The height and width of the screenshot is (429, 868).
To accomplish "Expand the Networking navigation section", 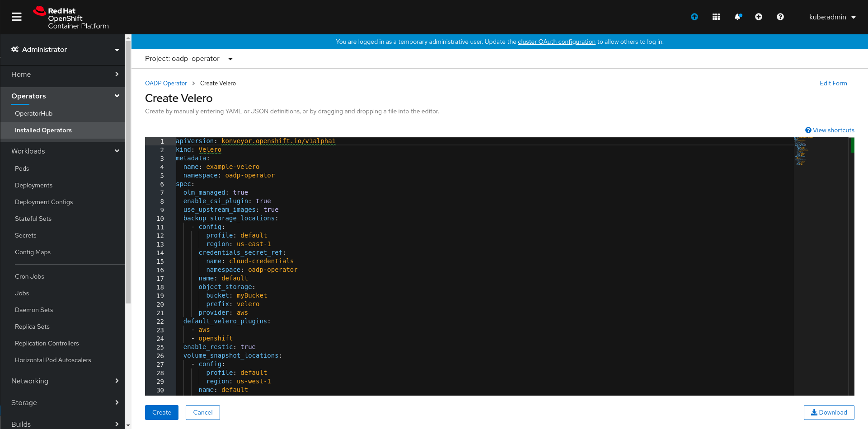I will coord(62,381).
